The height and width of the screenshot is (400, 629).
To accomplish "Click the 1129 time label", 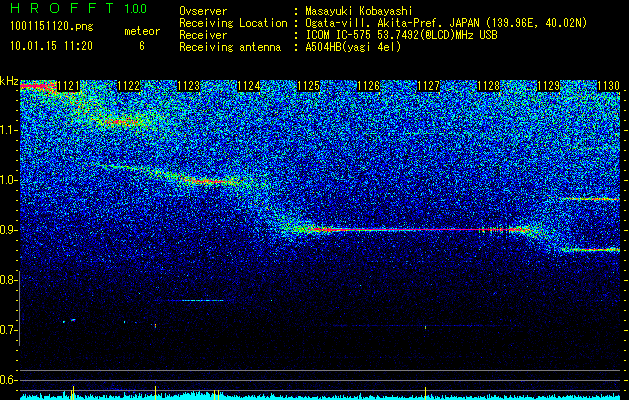I will [548, 86].
